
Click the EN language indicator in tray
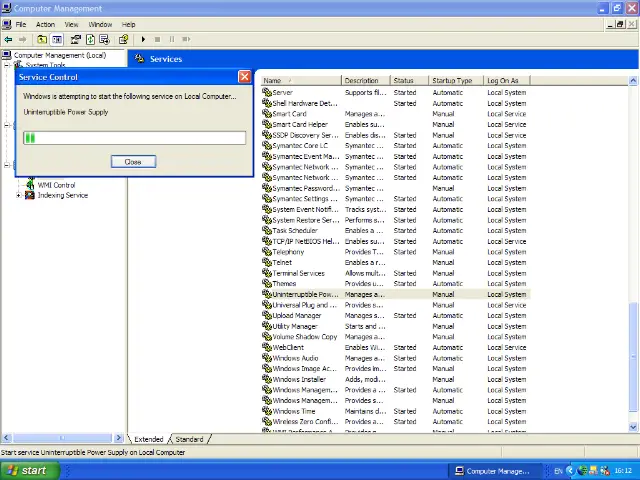pos(558,471)
